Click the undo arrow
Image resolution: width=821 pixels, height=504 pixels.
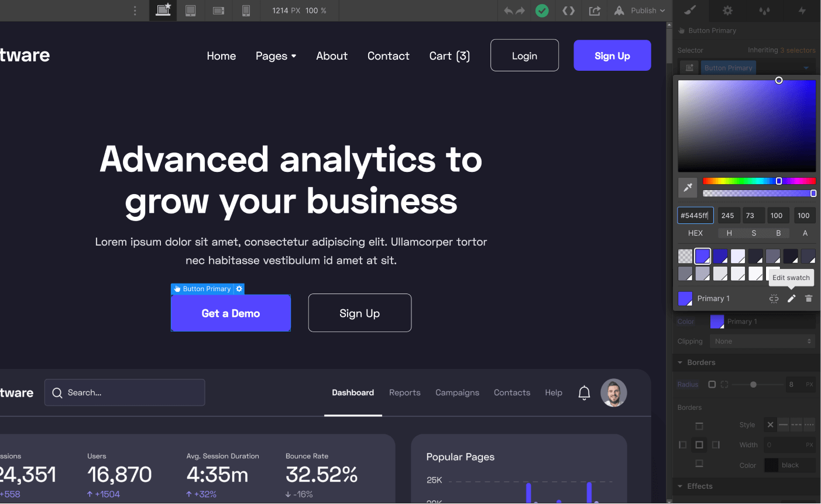click(x=508, y=11)
